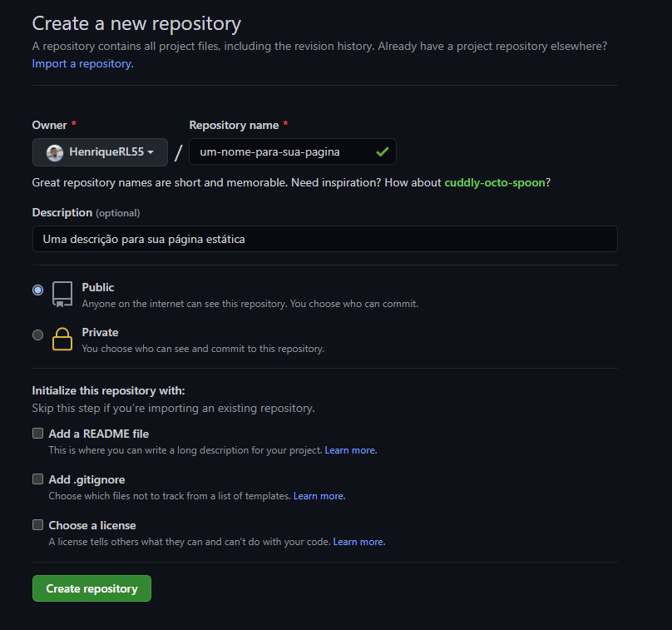Click the owner dropdown caret arrow

[151, 152]
